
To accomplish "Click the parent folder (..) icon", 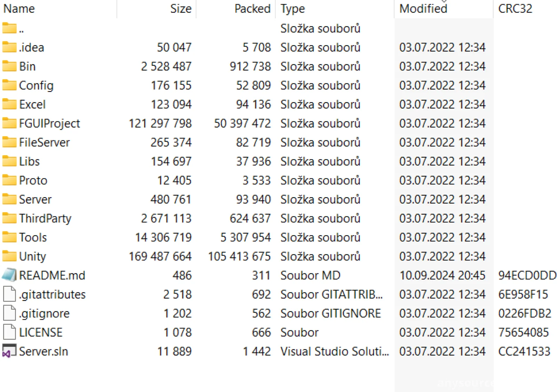I will pyautogui.click(x=9, y=28).
